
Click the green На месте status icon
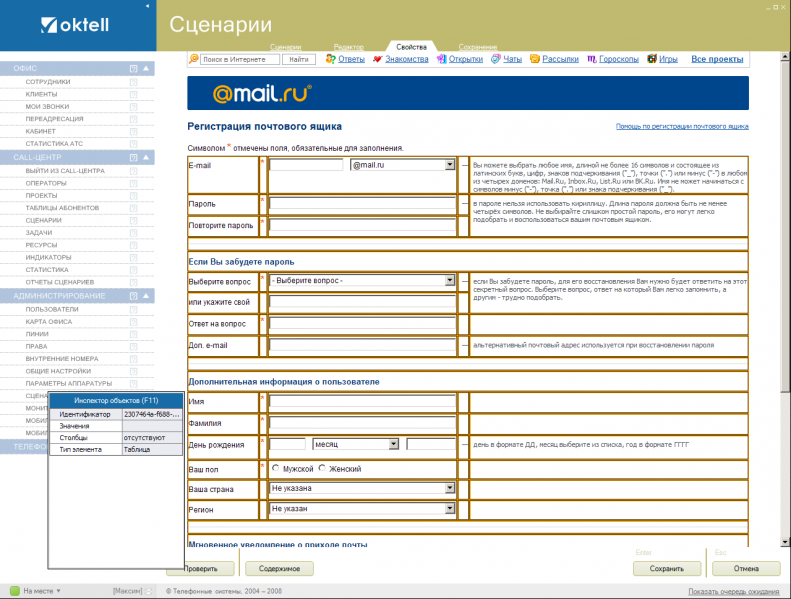coord(15,590)
